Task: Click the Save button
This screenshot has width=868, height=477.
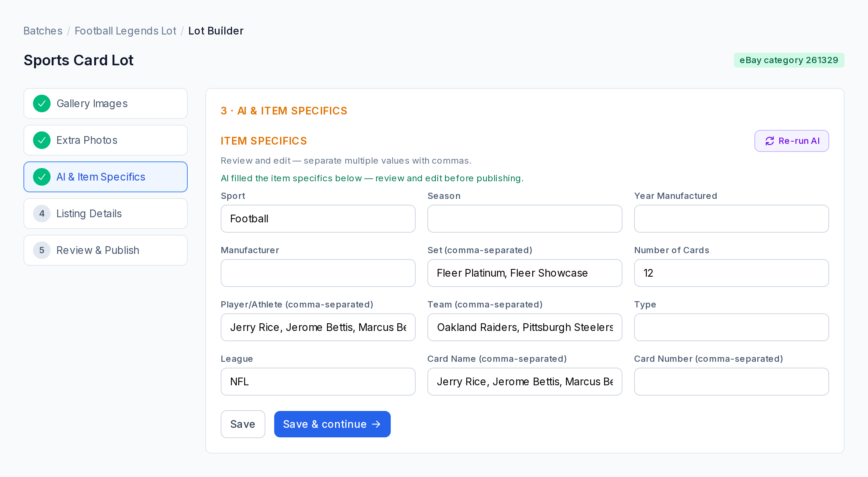Action: [x=243, y=424]
